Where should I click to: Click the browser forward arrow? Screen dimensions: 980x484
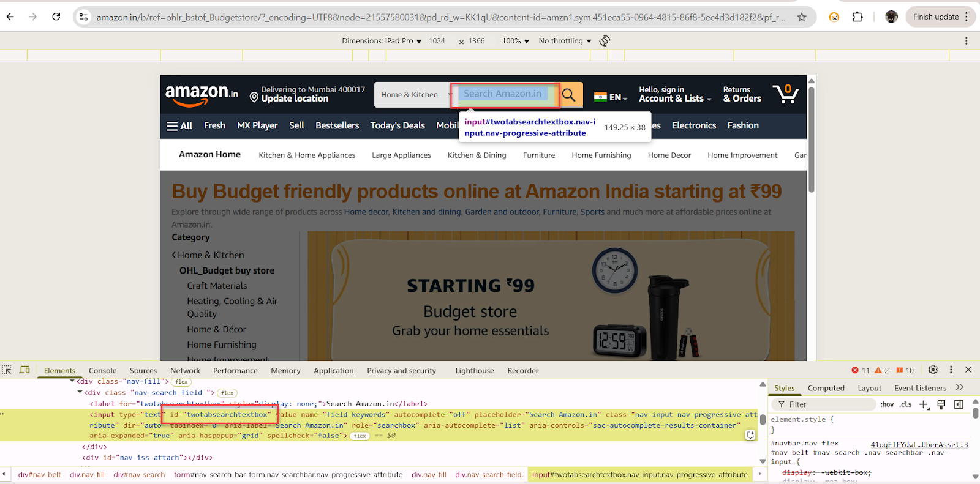point(33,17)
